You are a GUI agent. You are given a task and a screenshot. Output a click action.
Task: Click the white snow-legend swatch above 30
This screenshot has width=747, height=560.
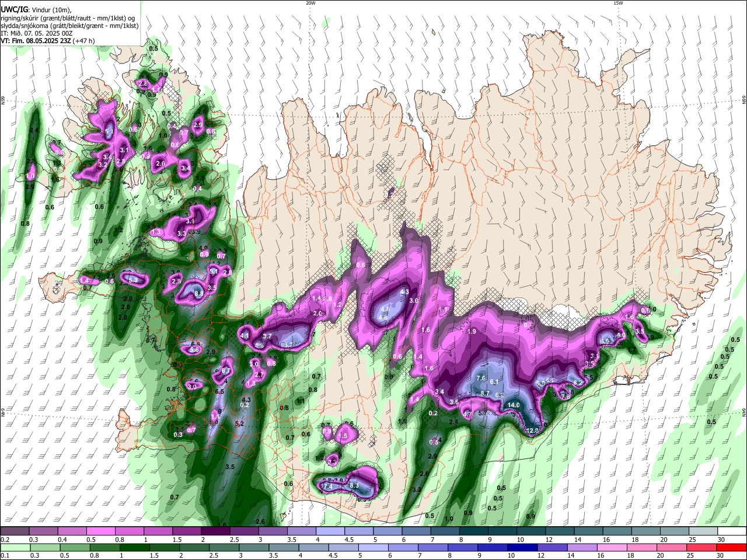(731, 531)
